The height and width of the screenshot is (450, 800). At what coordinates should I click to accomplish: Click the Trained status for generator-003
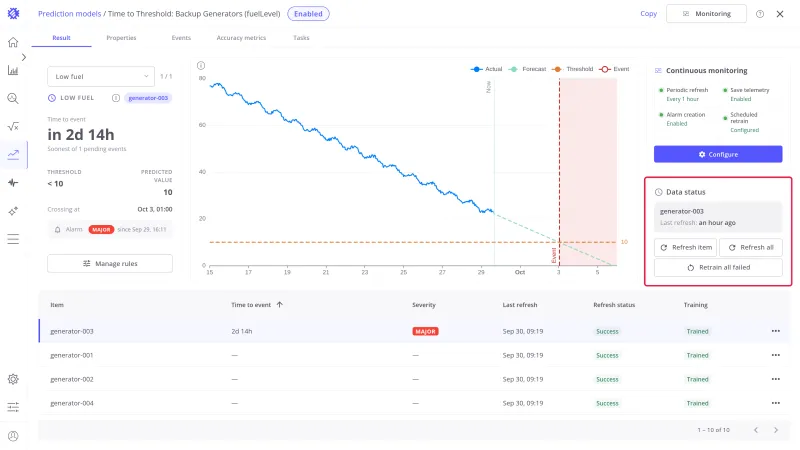(x=697, y=331)
